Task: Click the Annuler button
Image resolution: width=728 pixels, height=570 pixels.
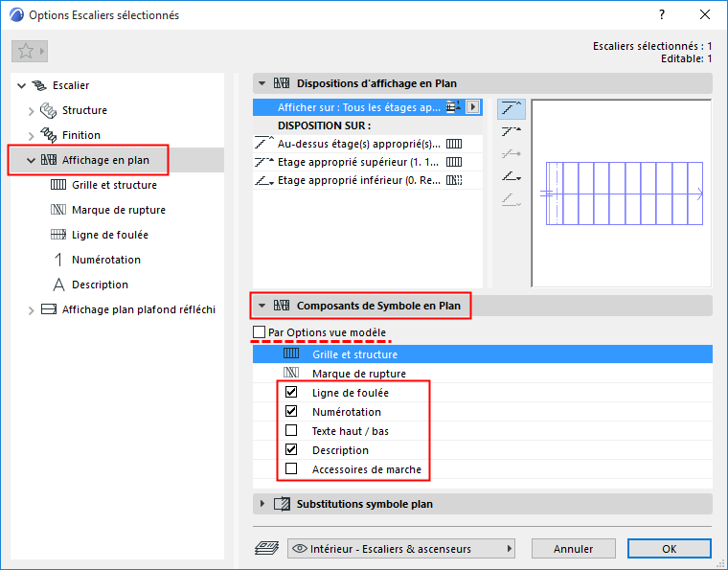Action: click(574, 549)
